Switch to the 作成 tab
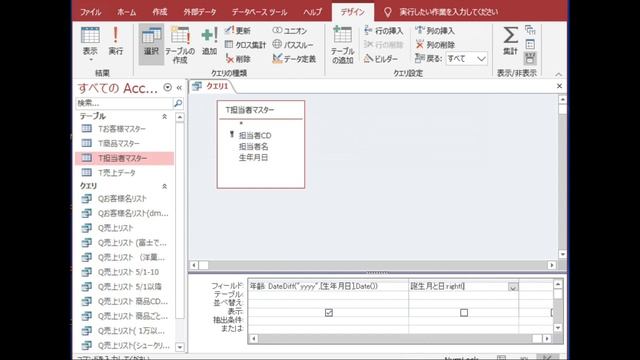The height and width of the screenshot is (360, 640). click(x=160, y=12)
